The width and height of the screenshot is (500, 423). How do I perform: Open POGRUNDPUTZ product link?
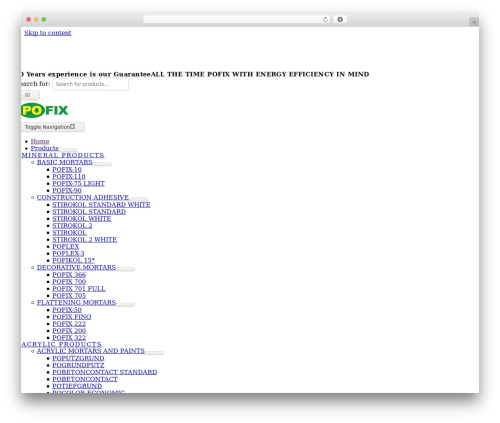(78, 365)
